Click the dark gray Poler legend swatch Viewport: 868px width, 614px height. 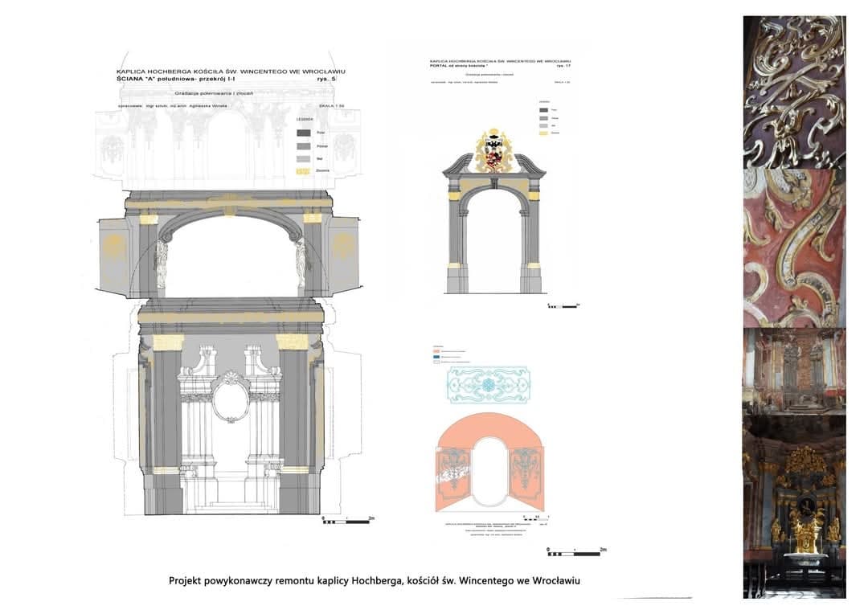tap(303, 133)
